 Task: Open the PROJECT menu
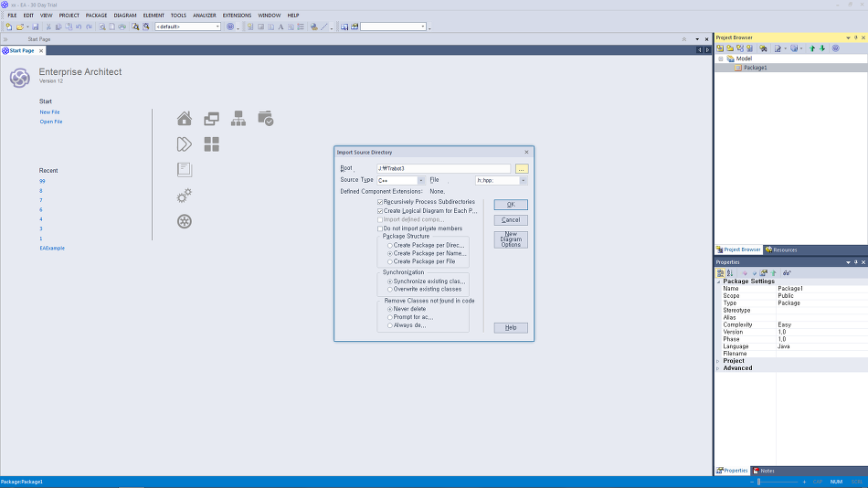point(69,16)
